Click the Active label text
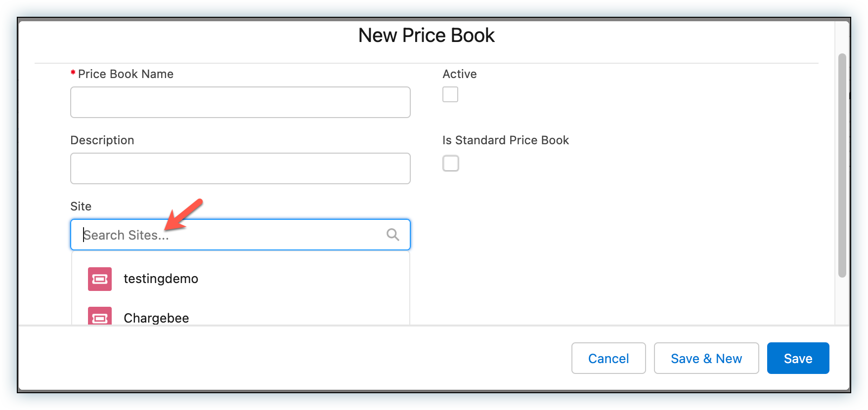 460,74
